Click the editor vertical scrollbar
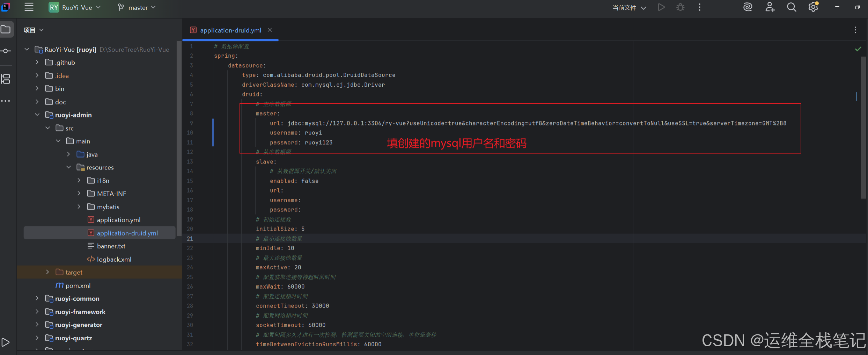This screenshot has height=355, width=868. point(863,128)
